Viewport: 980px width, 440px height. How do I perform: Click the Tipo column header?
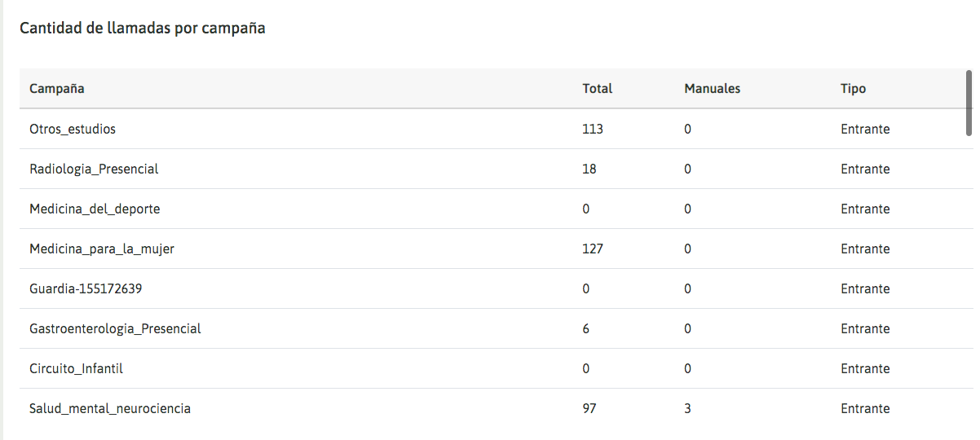tap(853, 89)
